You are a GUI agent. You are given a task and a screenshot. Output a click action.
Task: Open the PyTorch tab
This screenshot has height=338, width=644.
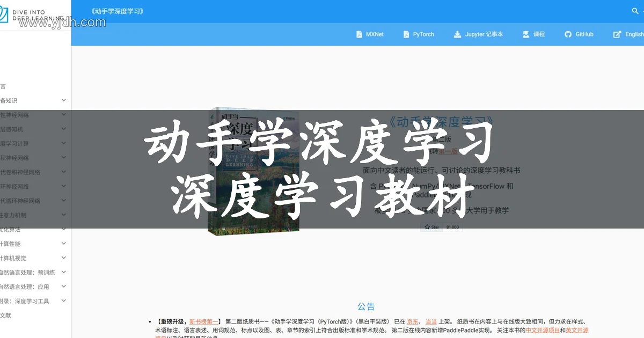(x=419, y=34)
